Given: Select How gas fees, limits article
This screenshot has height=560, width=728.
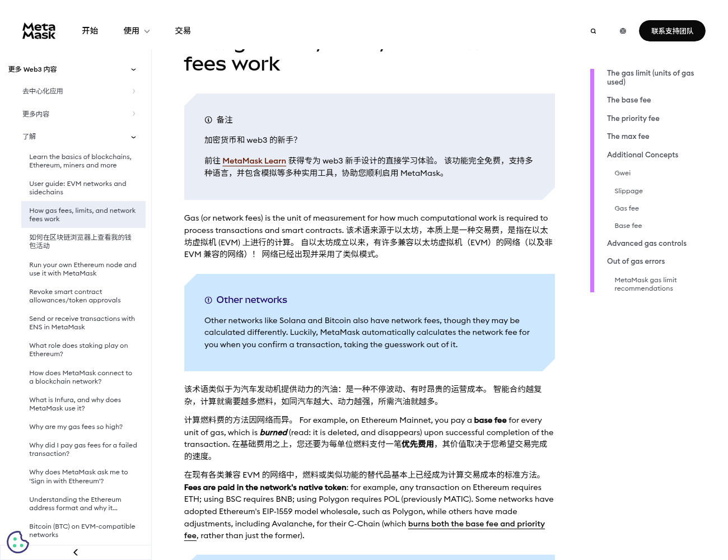Looking at the screenshot, I should coord(83,214).
